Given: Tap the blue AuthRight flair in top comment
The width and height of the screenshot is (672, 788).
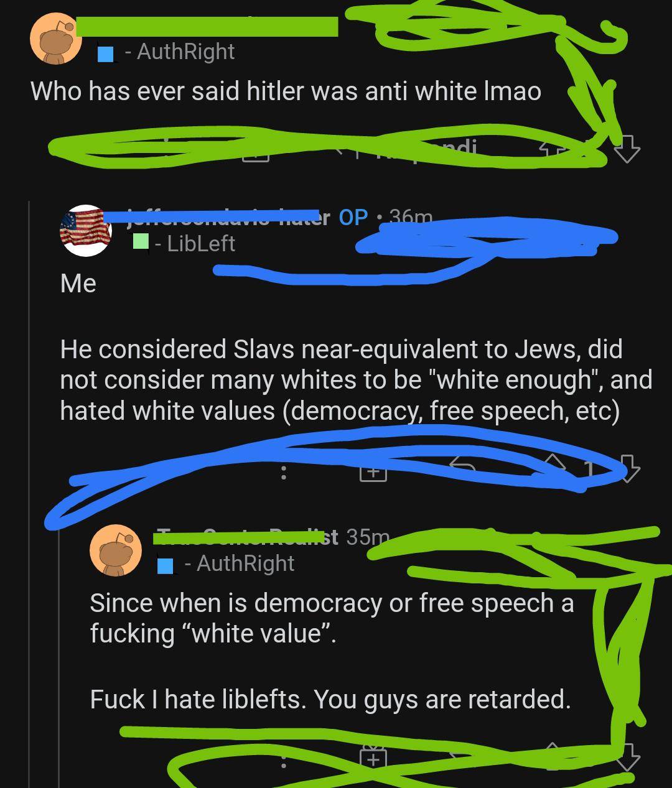Looking at the screenshot, I should (x=106, y=55).
